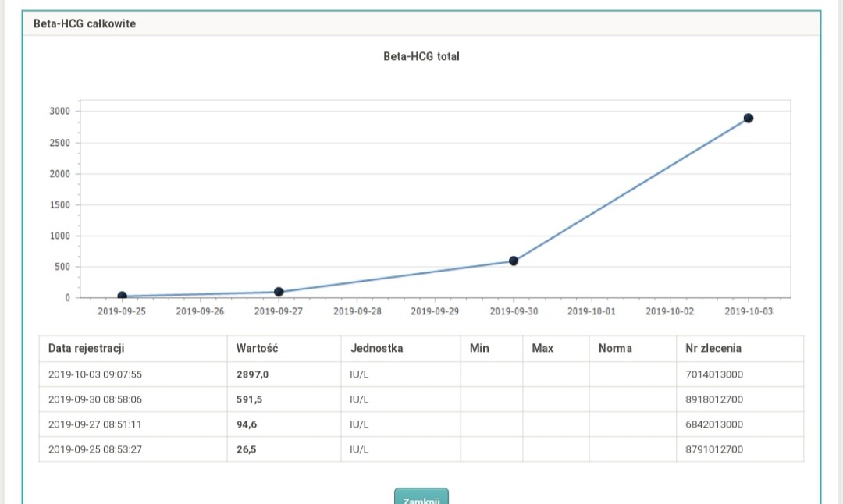Click the Max column header
The height and width of the screenshot is (504, 843).
point(542,349)
